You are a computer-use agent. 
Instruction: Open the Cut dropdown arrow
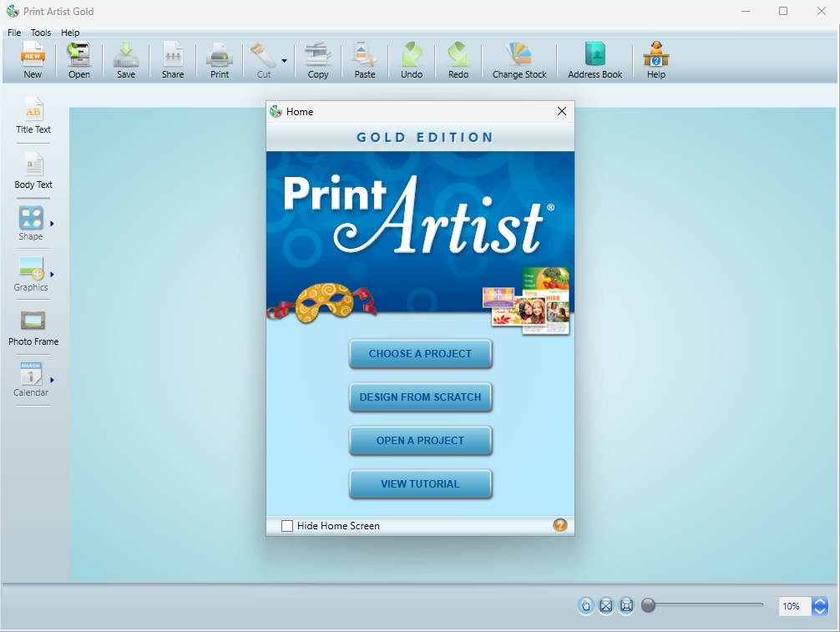tap(284, 61)
